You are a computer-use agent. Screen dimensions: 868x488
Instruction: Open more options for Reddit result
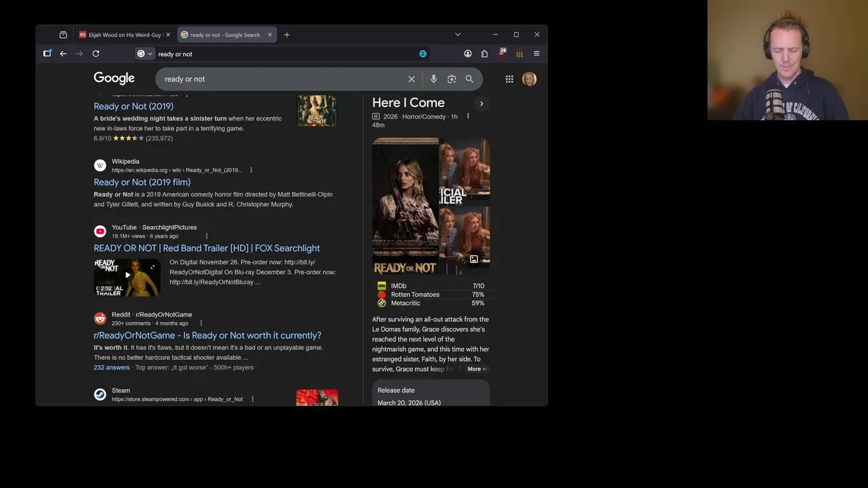(x=201, y=323)
